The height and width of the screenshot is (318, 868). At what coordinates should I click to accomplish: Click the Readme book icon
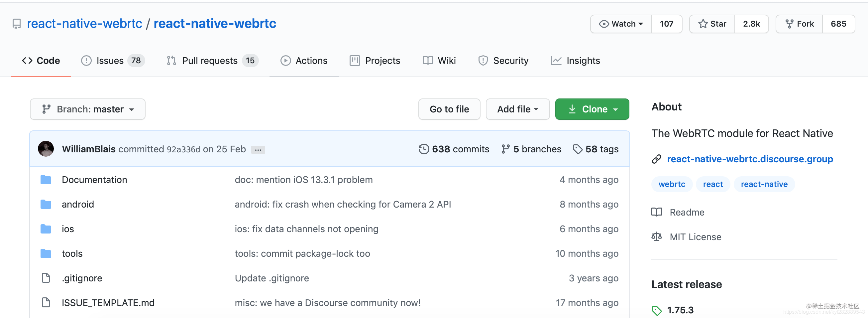pos(656,212)
